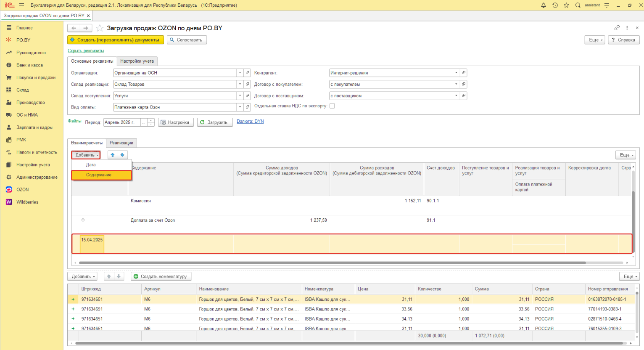Open the Организация на ОСН record icon
This screenshot has width=644, height=350.
tap(248, 73)
